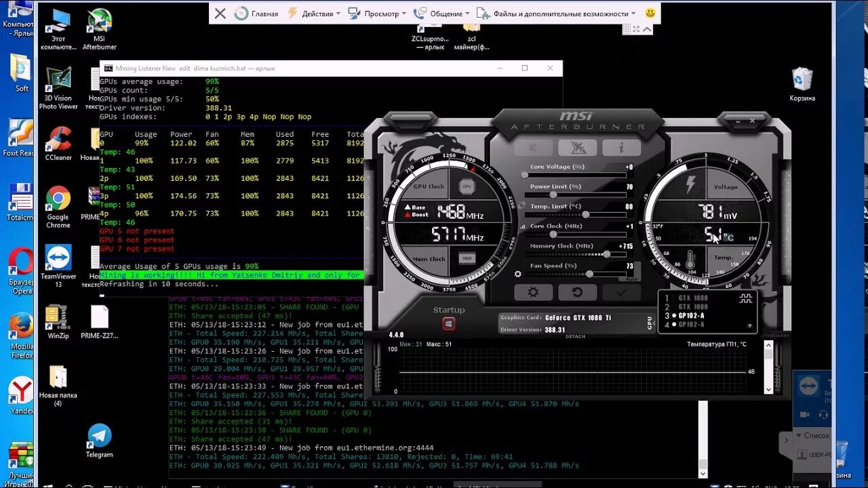Toggle the GPU sync waveform icon
This screenshot has height=488, width=868.
click(746, 298)
